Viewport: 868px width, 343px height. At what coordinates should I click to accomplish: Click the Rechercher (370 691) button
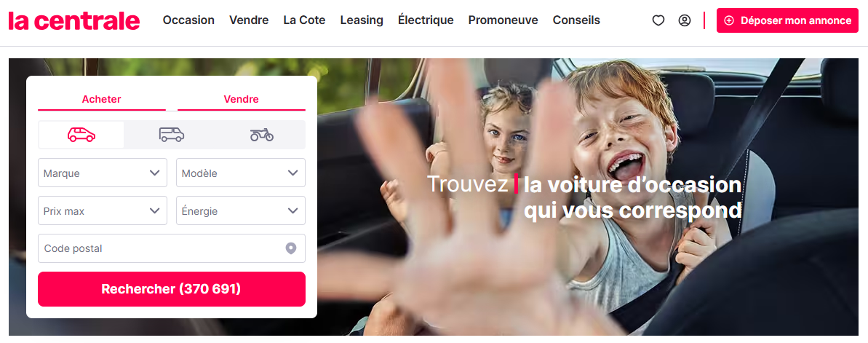click(172, 288)
